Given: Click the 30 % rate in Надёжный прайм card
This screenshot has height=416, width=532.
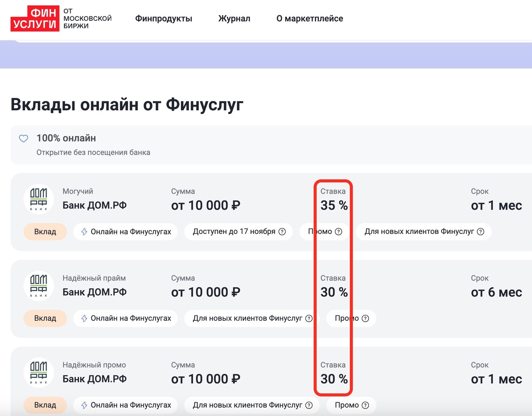Looking at the screenshot, I should (x=334, y=292).
